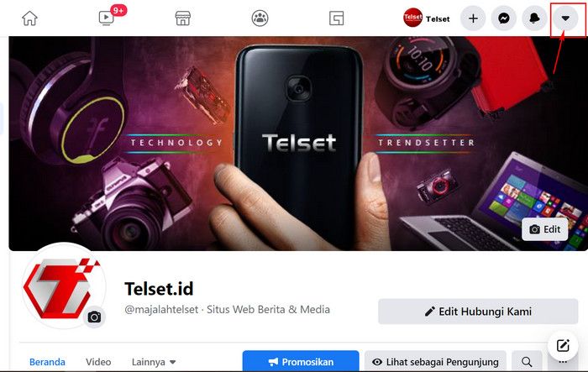Open the Watch video icon with 9+ badge
588x372 pixels.
[108, 18]
